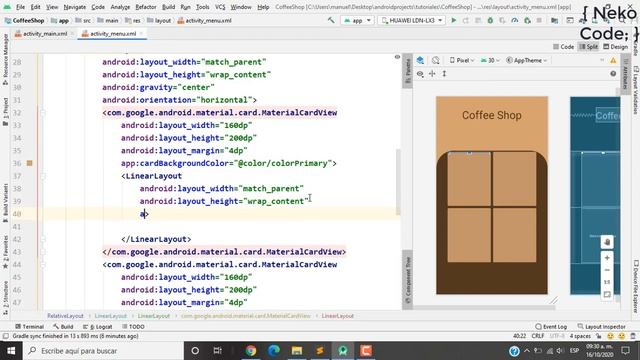
Task: Click the 1:1 actual size zoom button
Action: coord(607,282)
